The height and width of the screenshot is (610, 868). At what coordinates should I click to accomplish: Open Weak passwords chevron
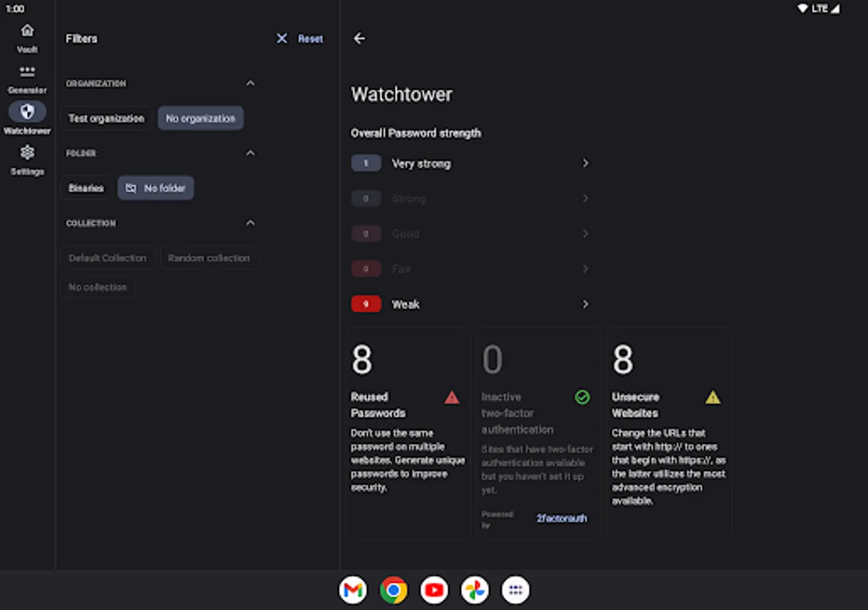[585, 304]
